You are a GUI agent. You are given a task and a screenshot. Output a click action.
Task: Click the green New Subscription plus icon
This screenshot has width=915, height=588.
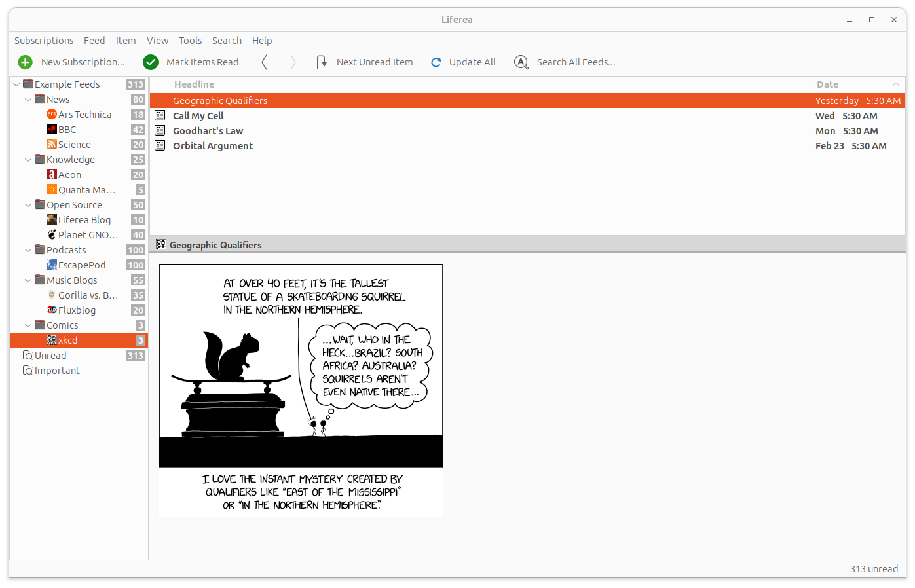click(x=25, y=62)
